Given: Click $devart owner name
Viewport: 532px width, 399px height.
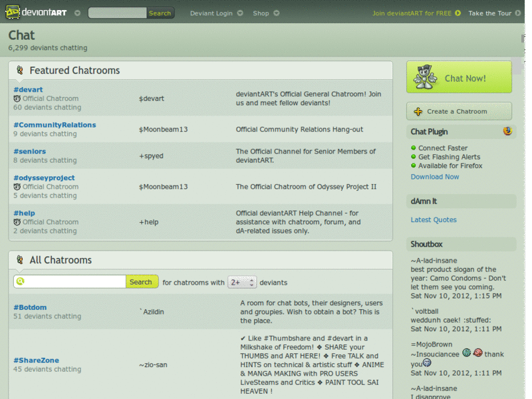Looking at the screenshot, I should point(152,98).
